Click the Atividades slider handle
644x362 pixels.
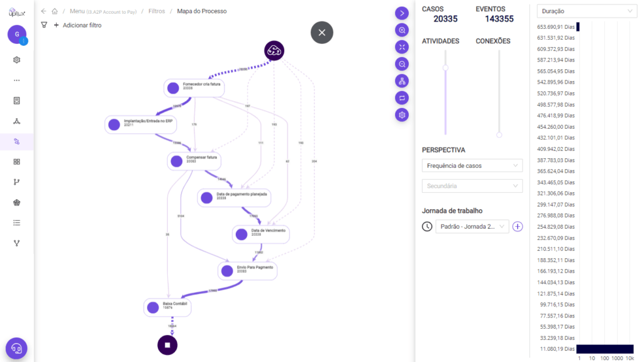[x=446, y=68]
